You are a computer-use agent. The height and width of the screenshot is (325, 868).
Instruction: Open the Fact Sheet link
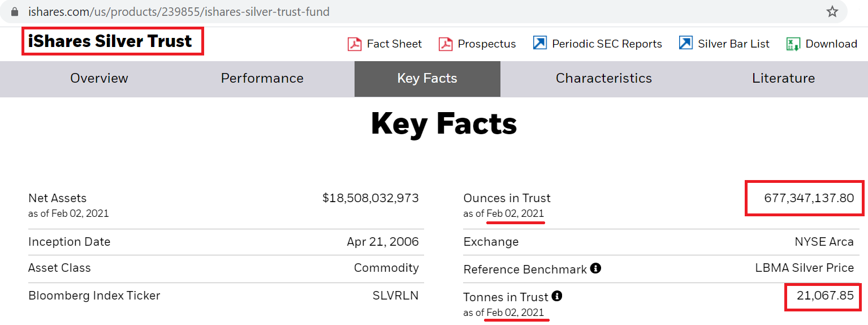point(394,44)
